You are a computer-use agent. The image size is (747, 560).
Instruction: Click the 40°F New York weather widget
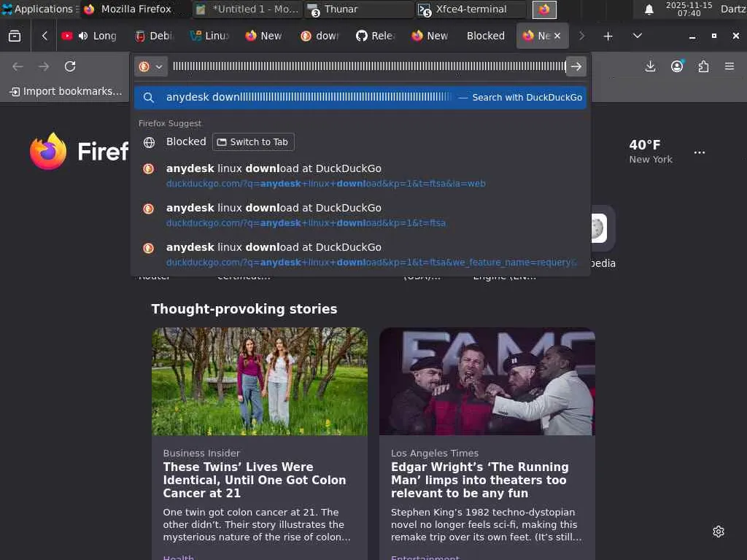[650, 152]
